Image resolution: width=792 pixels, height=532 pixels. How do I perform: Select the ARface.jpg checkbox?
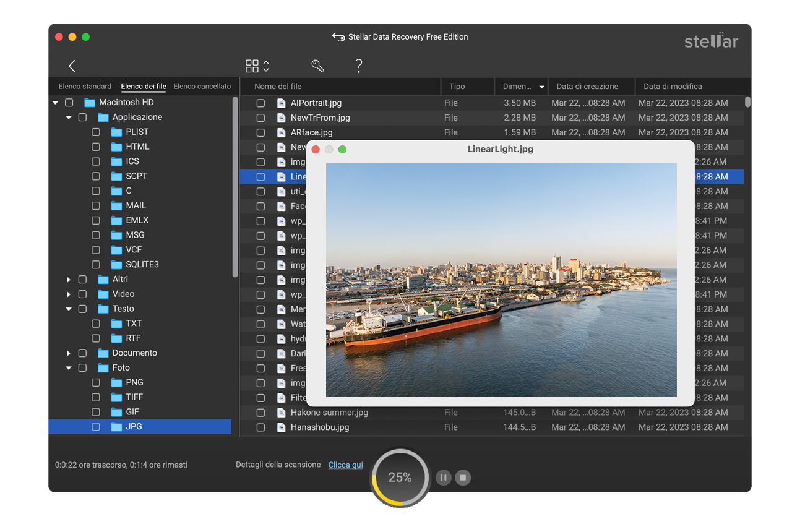tap(260, 132)
